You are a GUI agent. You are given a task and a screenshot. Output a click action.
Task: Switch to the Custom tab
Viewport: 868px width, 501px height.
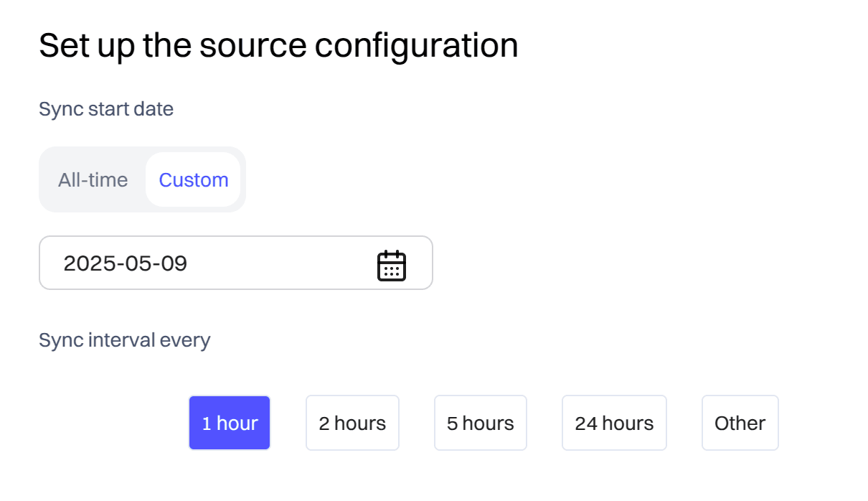[194, 179]
